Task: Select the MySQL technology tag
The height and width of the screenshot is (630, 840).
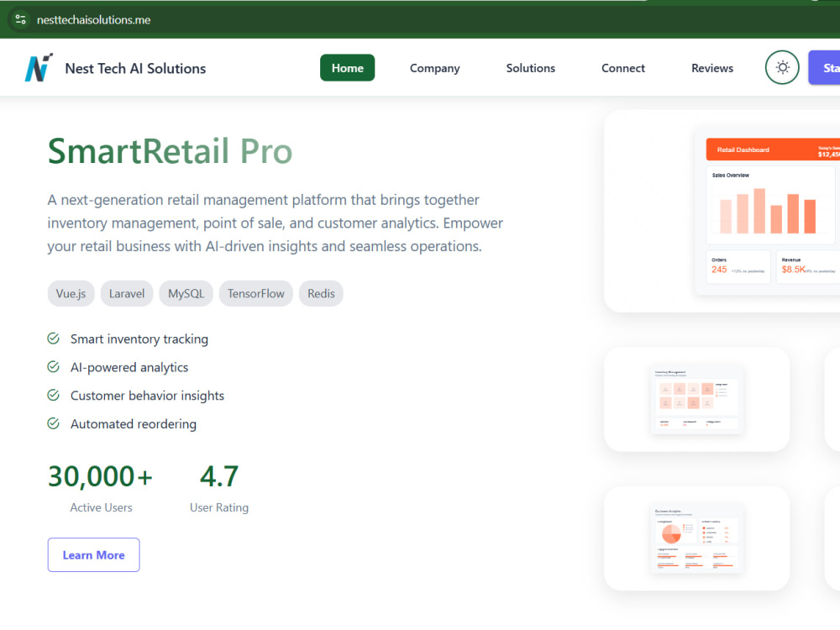Action: [x=186, y=293]
